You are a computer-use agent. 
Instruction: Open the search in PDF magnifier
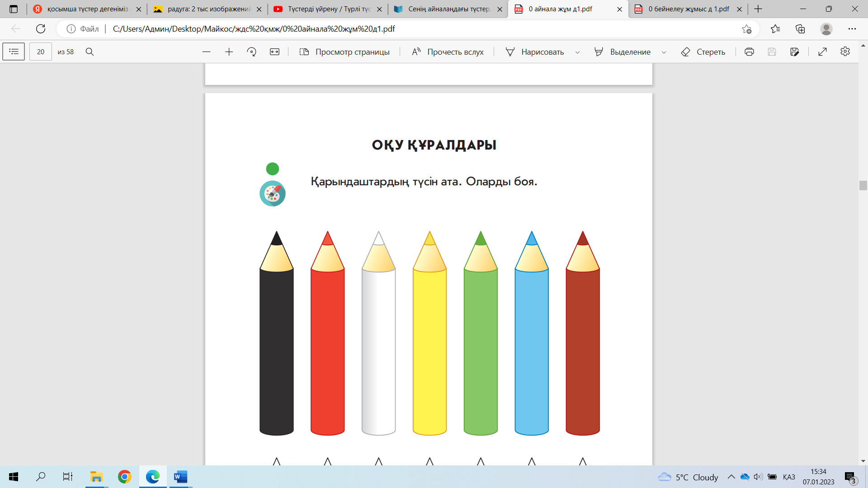tap(90, 52)
